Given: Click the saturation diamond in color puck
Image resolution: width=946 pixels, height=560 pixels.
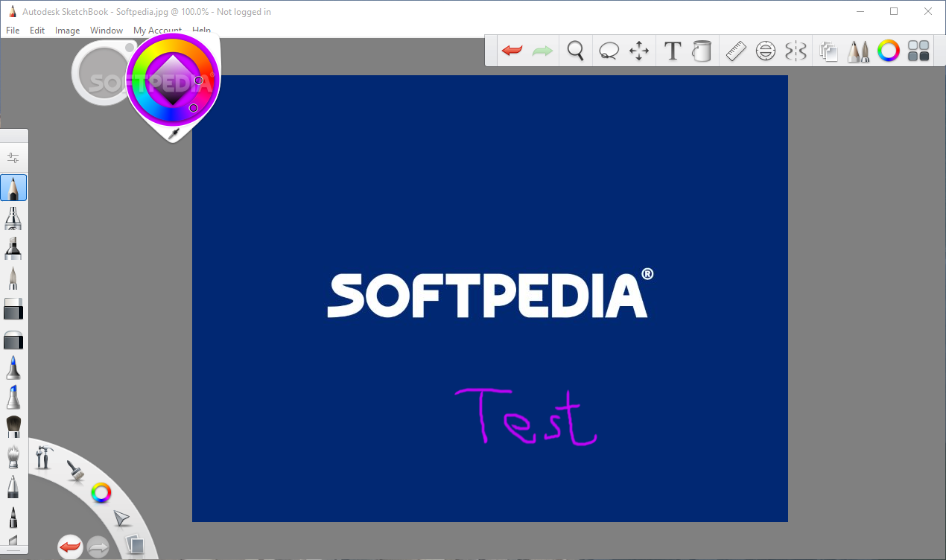Looking at the screenshot, I should [172, 79].
